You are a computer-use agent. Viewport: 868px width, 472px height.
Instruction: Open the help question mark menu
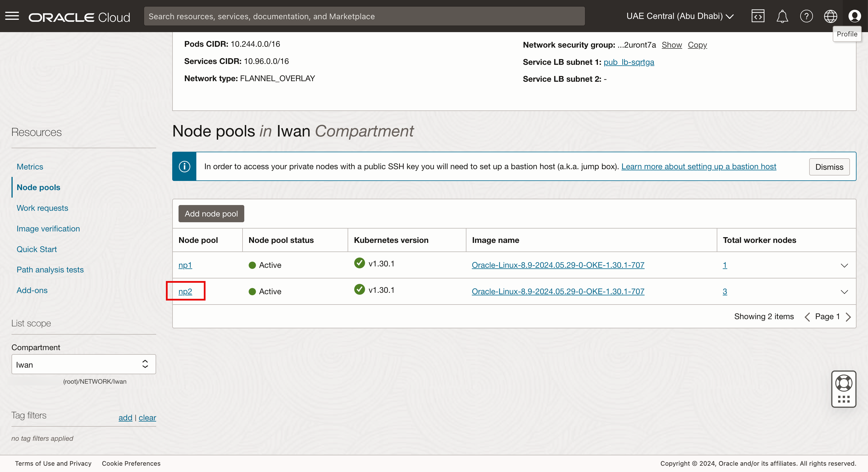[x=806, y=16]
